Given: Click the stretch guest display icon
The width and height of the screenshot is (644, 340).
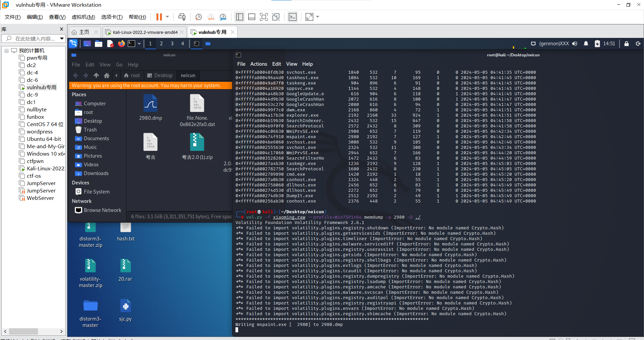Looking at the screenshot, I should point(309,17).
